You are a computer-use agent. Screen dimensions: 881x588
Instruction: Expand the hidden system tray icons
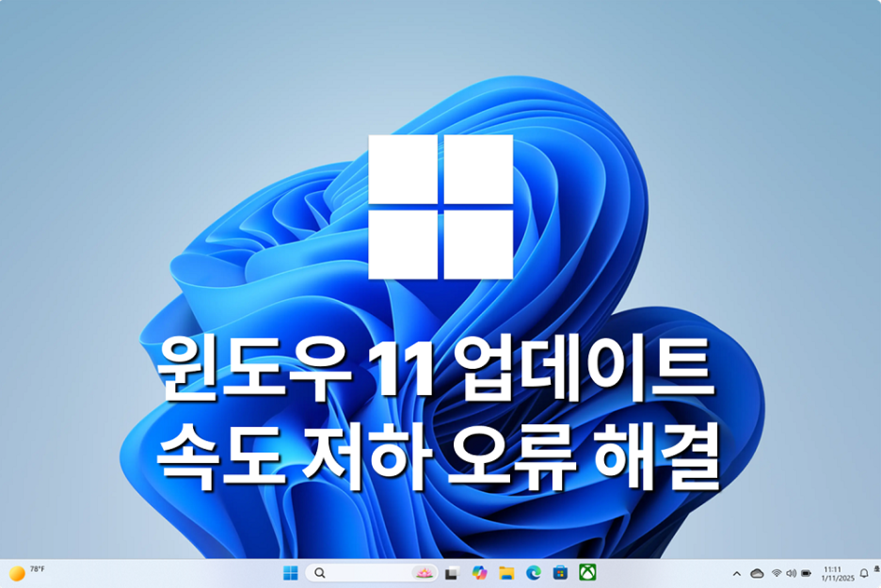737,573
